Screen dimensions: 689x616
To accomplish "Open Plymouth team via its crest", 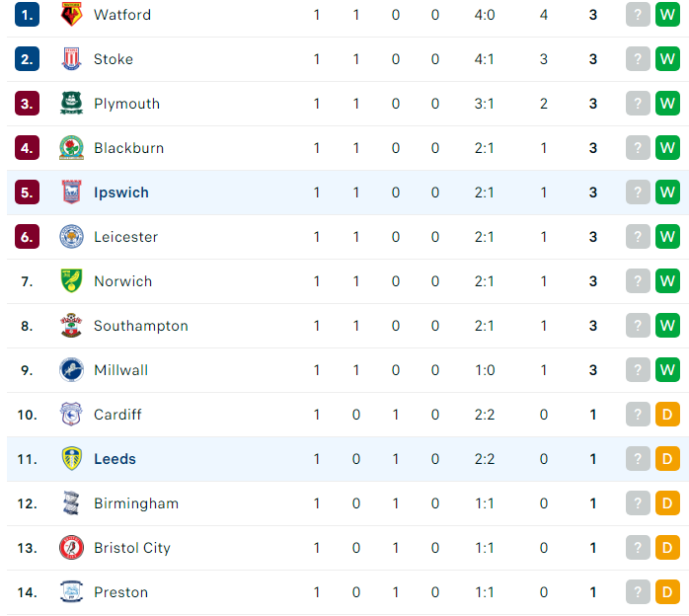I will 71,104.
